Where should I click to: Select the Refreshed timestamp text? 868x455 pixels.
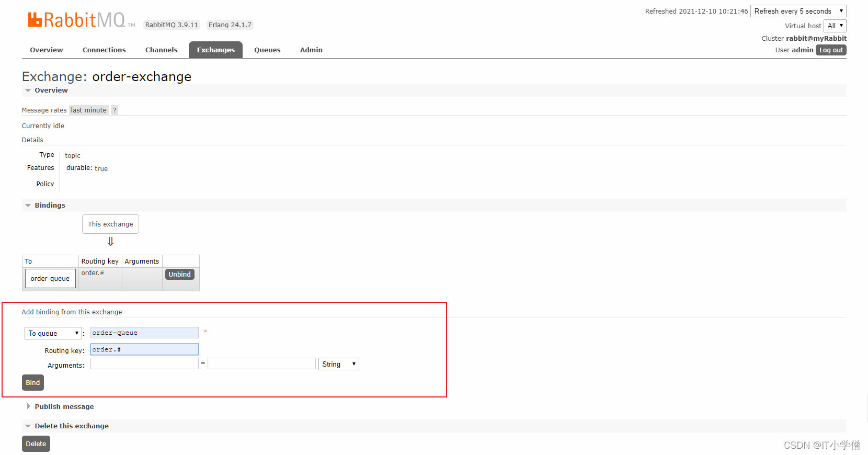[x=696, y=11]
